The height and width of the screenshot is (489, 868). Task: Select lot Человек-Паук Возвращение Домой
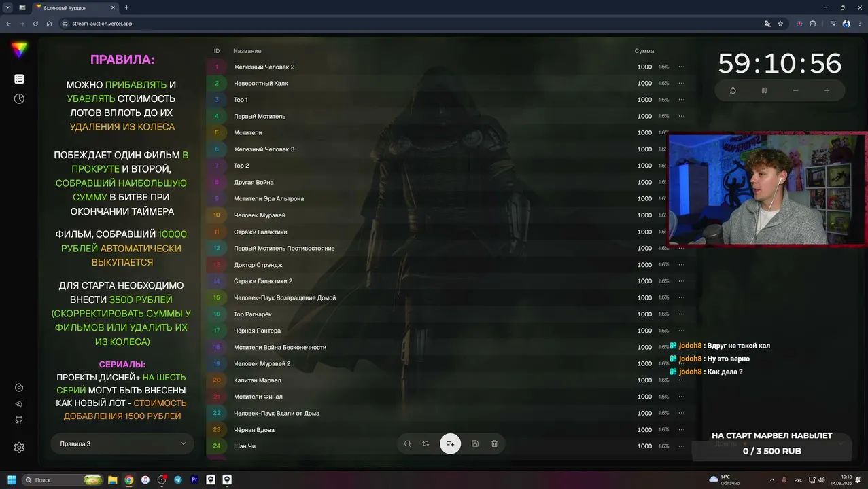click(x=285, y=298)
